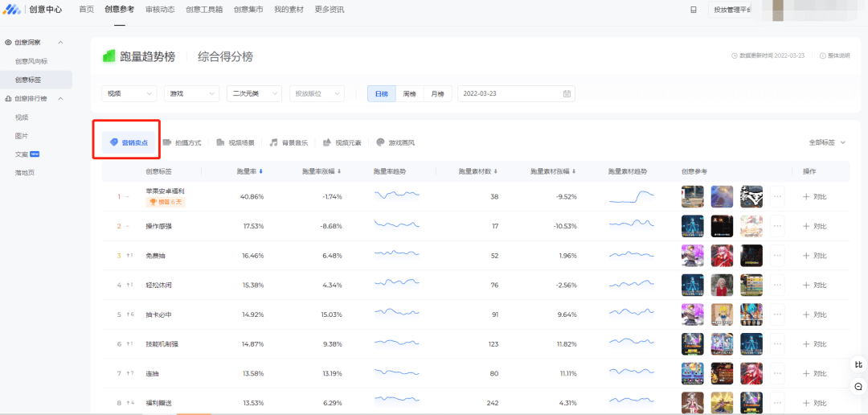
Task: Collapse the 创意洞察 sidebar section
Action: tap(60, 43)
